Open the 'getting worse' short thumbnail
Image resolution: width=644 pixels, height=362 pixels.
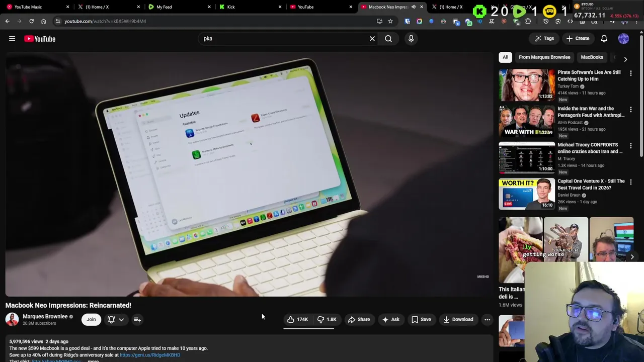pyautogui.click(x=521, y=250)
